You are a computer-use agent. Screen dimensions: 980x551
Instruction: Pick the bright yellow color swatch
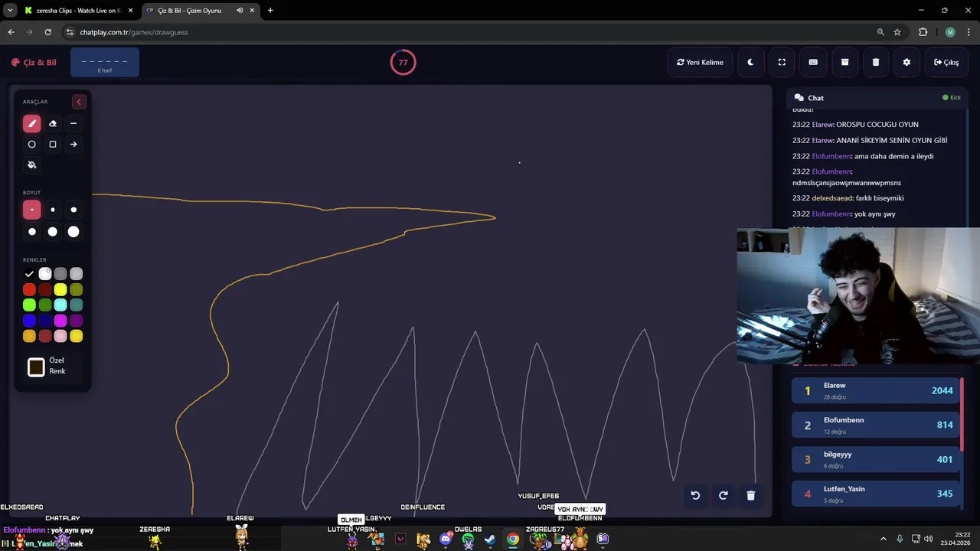(60, 289)
